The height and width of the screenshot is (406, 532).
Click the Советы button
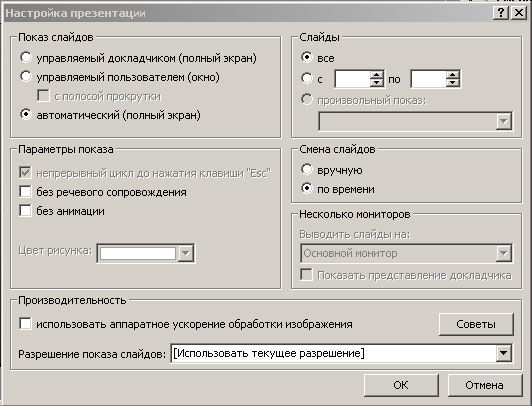[x=476, y=324]
